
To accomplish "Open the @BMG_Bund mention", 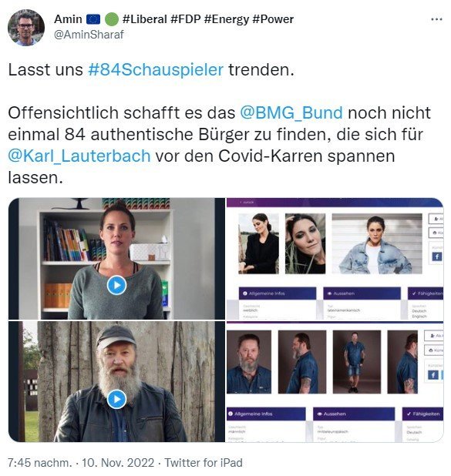I will (x=291, y=113).
